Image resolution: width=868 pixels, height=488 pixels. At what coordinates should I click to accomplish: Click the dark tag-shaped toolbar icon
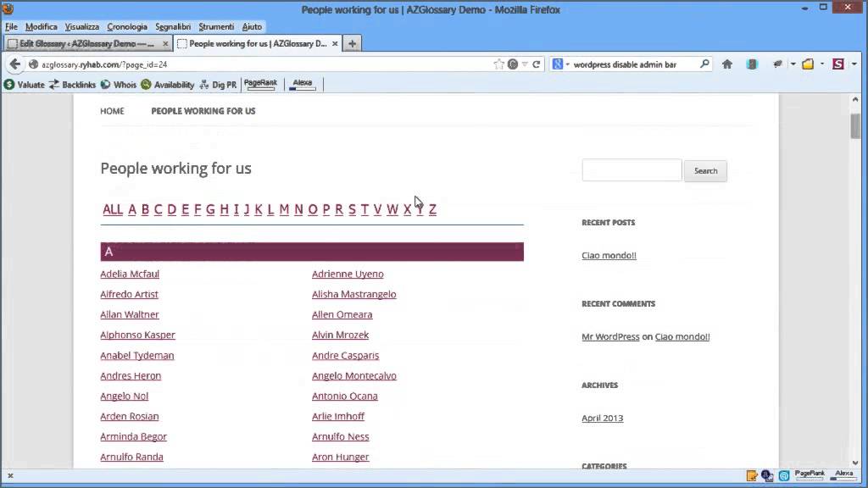[777, 64]
